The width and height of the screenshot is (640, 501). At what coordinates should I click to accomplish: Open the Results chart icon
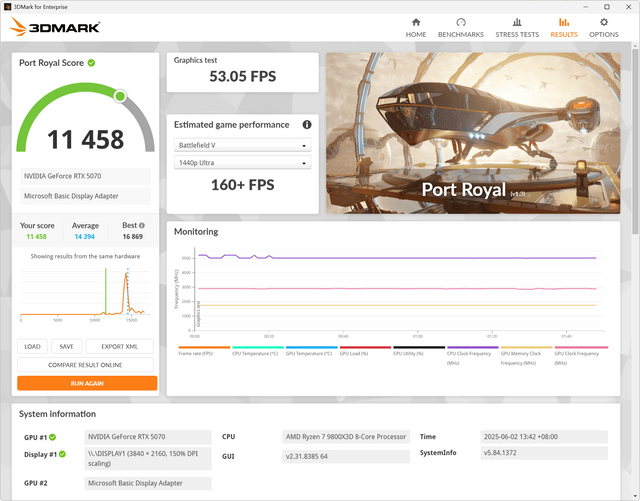coord(564,22)
